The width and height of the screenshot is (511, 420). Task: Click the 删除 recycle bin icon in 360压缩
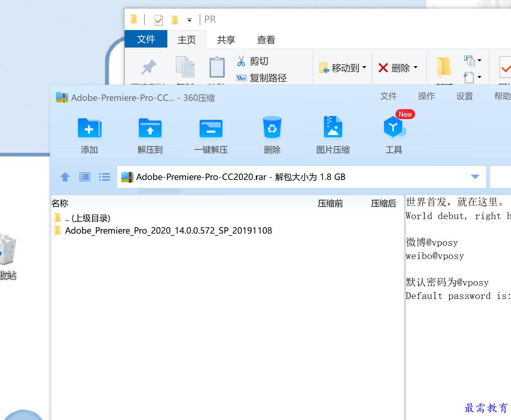click(272, 127)
